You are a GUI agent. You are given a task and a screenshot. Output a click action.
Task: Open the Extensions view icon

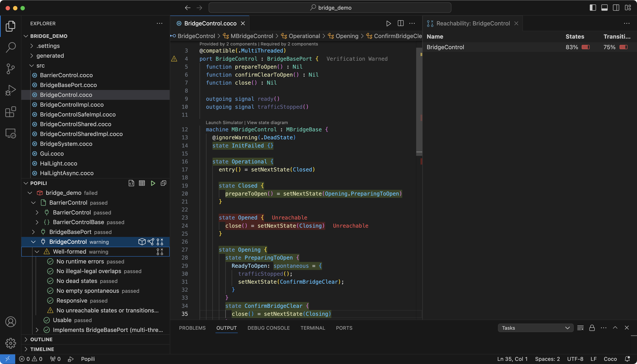click(11, 112)
